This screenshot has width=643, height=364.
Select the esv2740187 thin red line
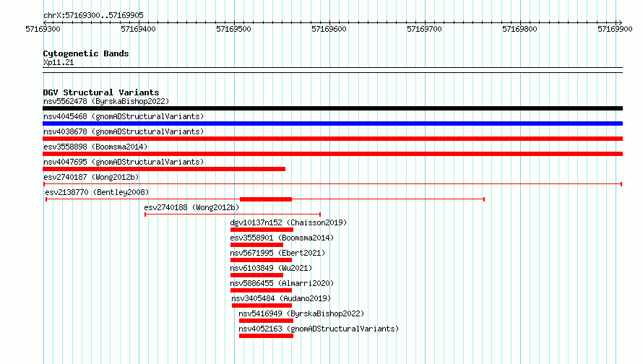[x=332, y=184]
